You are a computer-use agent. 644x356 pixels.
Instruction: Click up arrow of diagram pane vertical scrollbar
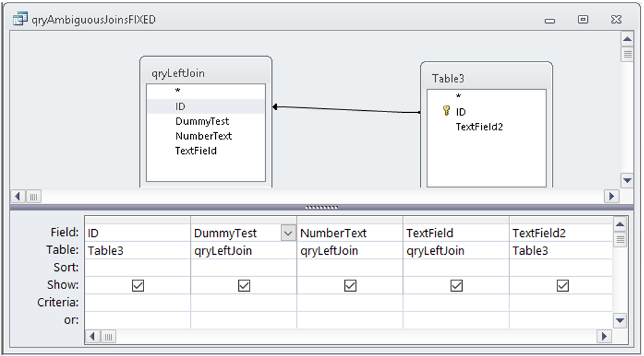627,39
